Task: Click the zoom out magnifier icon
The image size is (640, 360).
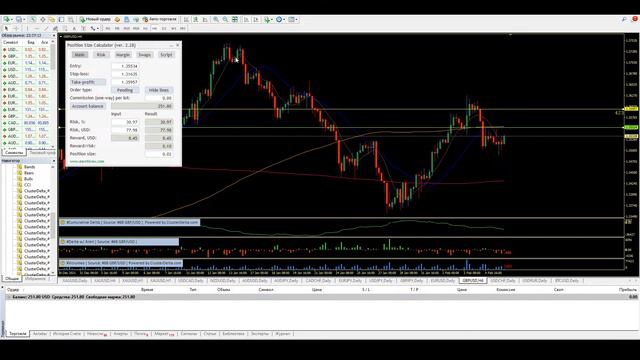Action: coord(225,19)
